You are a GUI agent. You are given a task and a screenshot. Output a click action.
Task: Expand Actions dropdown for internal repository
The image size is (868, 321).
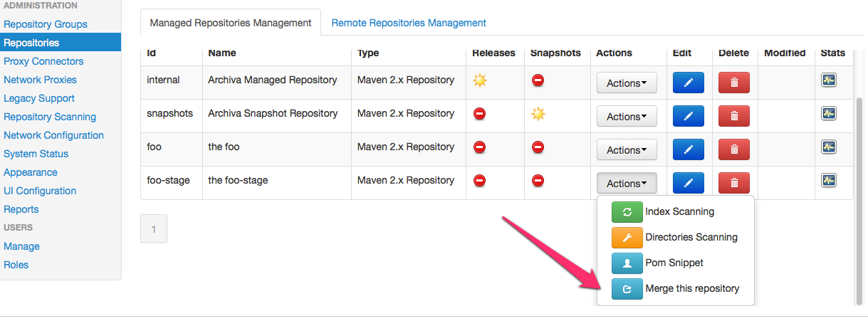(626, 83)
